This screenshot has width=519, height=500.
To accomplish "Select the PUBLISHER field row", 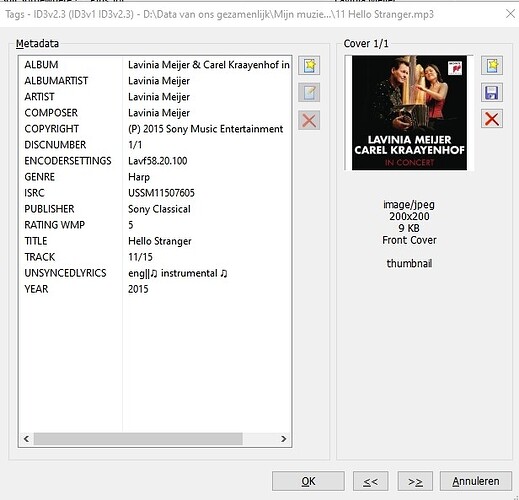I will 155,209.
